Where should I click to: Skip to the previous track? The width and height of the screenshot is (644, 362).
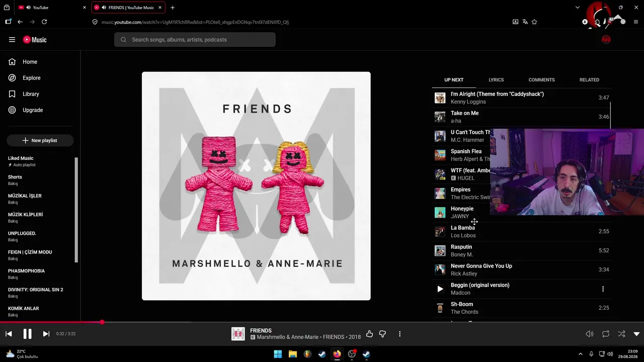tap(9, 334)
